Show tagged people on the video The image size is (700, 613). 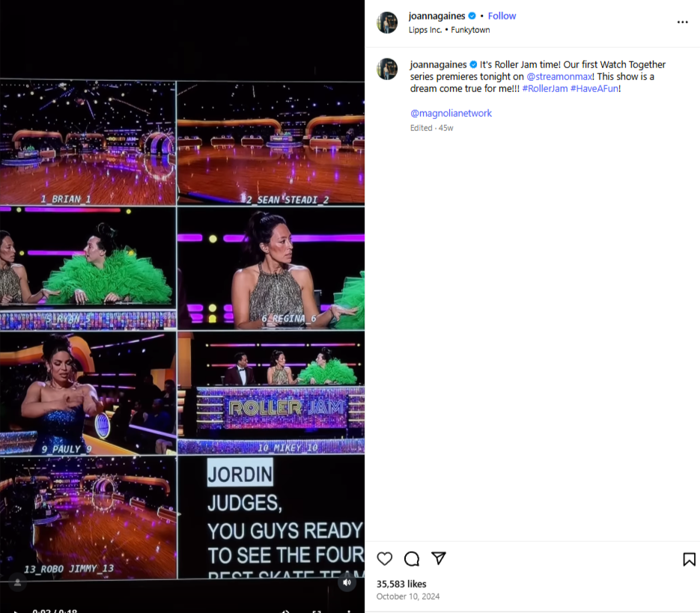click(x=17, y=582)
